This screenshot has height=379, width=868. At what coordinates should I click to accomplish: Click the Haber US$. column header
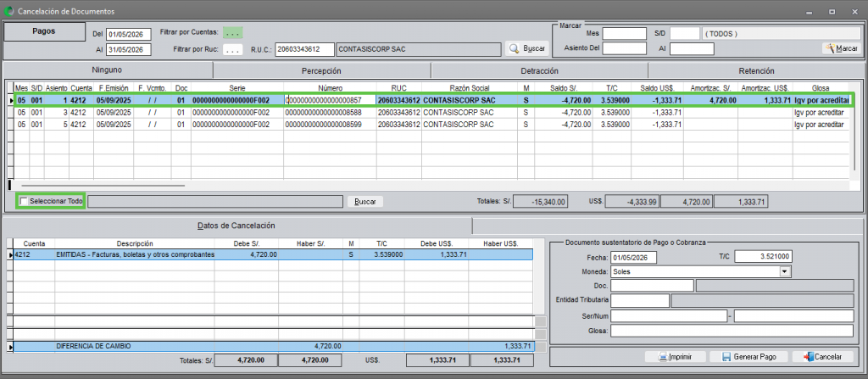500,244
